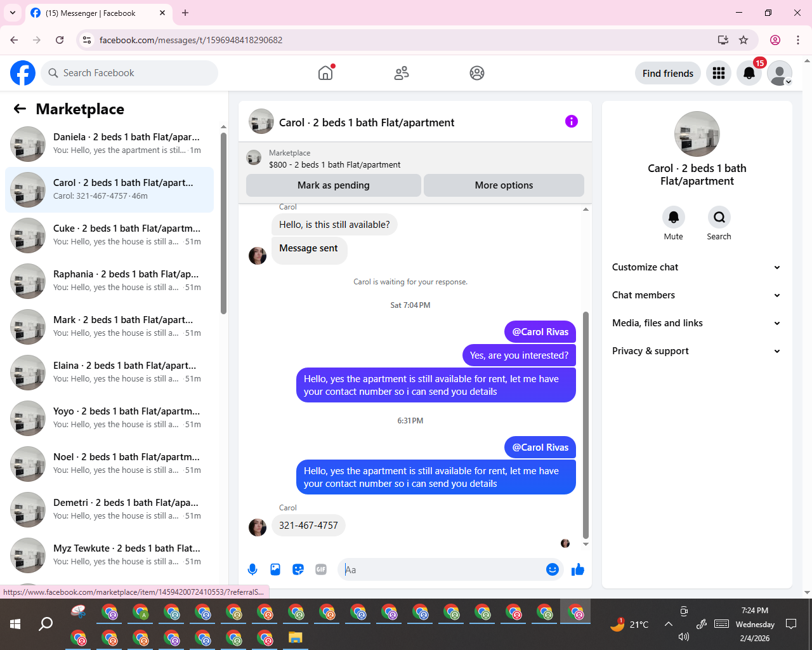Attach a photo file to message
812x650 pixels.
275,569
